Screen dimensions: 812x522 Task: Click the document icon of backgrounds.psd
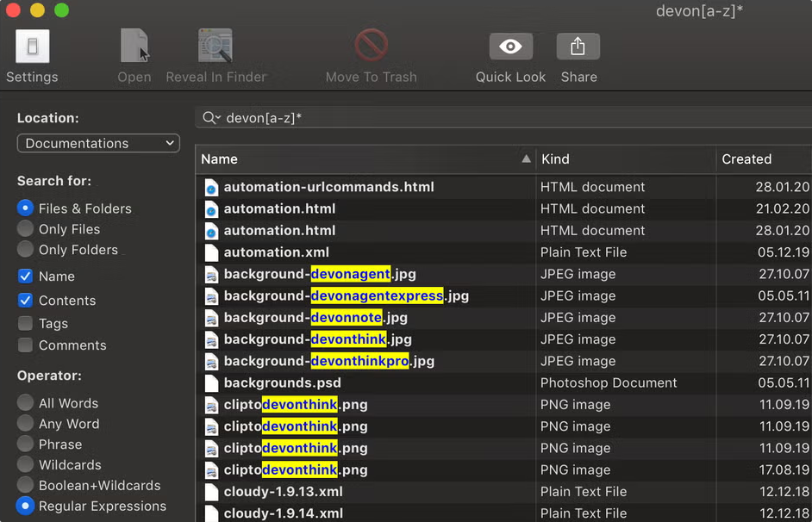pyautogui.click(x=211, y=382)
